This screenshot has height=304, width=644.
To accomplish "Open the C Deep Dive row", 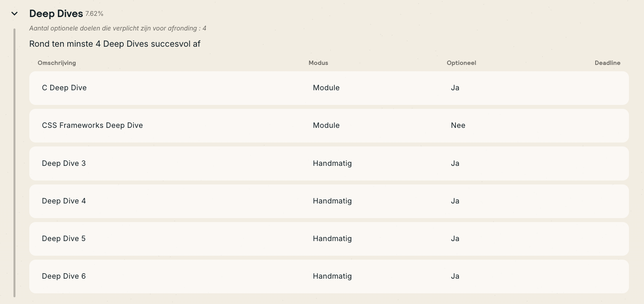I will (64, 88).
